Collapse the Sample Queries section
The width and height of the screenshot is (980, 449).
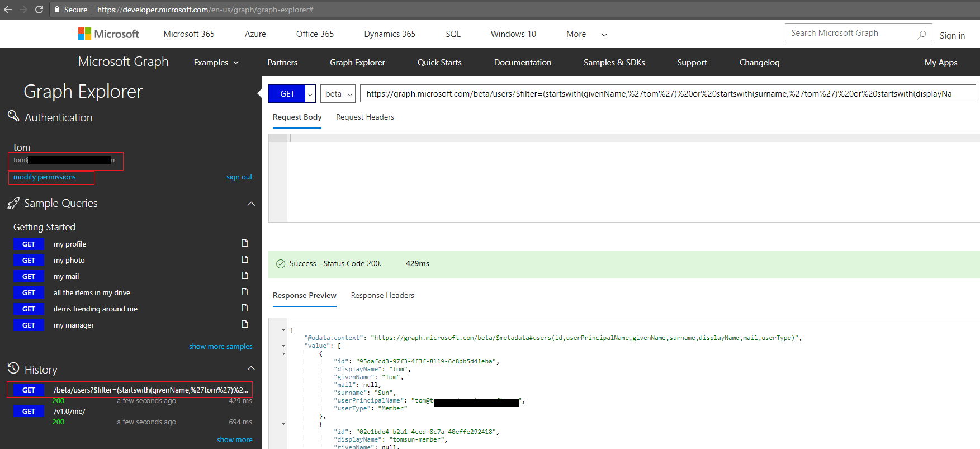click(x=251, y=204)
